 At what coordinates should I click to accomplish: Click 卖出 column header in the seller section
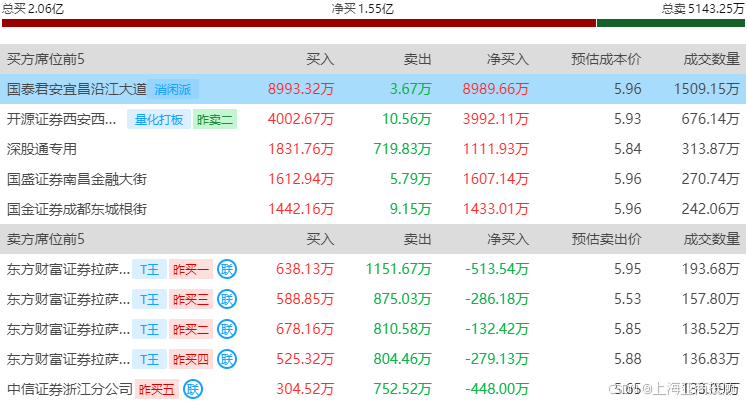pos(417,239)
